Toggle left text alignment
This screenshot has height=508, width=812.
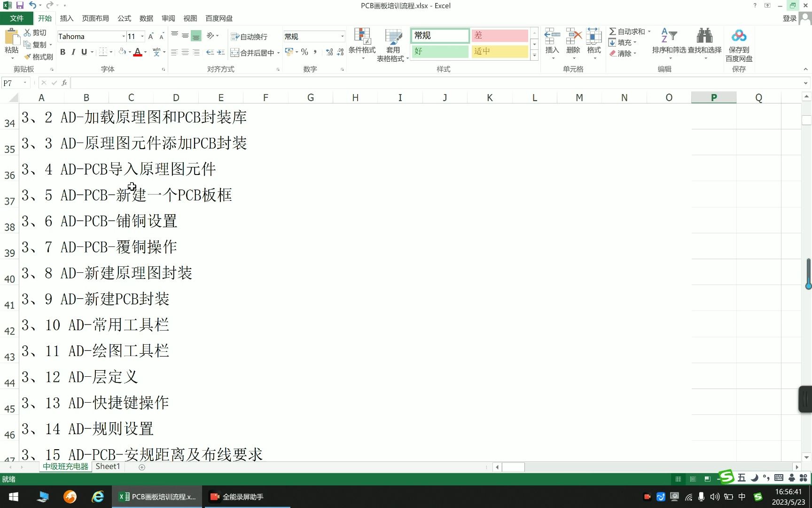point(174,52)
